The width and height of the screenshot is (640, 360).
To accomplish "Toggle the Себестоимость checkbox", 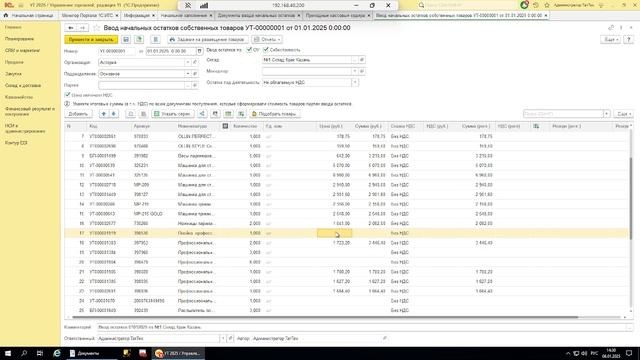I will click(266, 49).
